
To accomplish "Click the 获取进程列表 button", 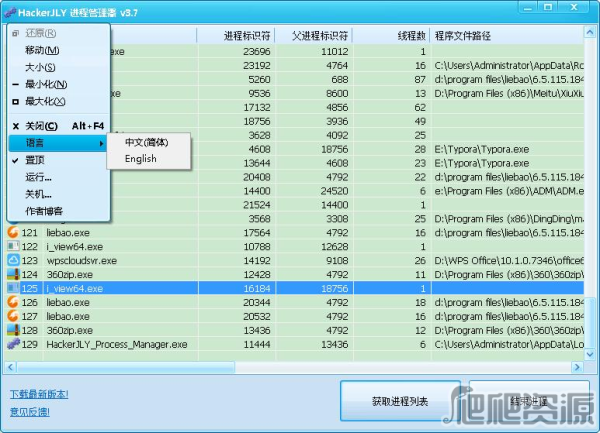I will tap(400, 401).
